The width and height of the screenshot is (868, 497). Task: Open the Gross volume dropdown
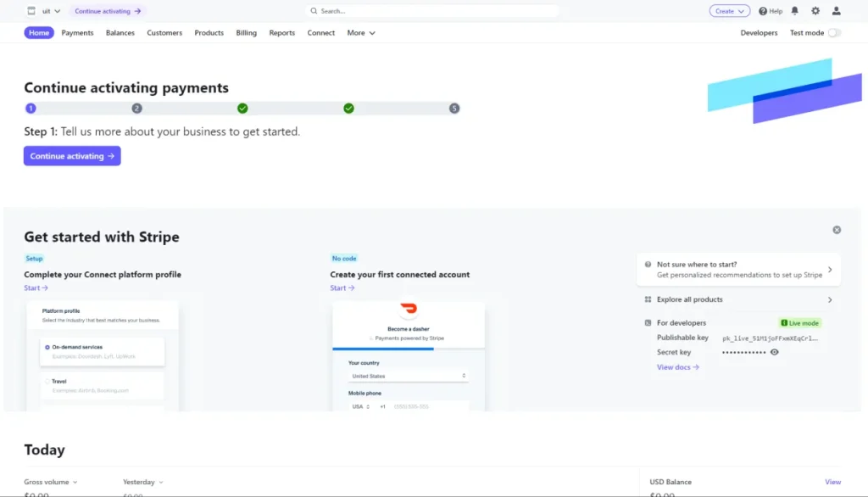click(51, 482)
